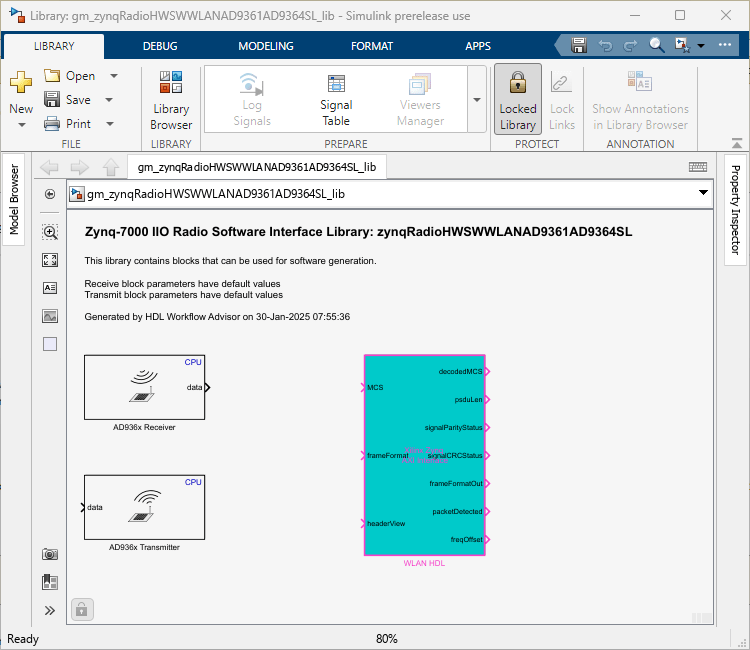
Task: Click the navigate Forward arrow
Action: coord(79,167)
